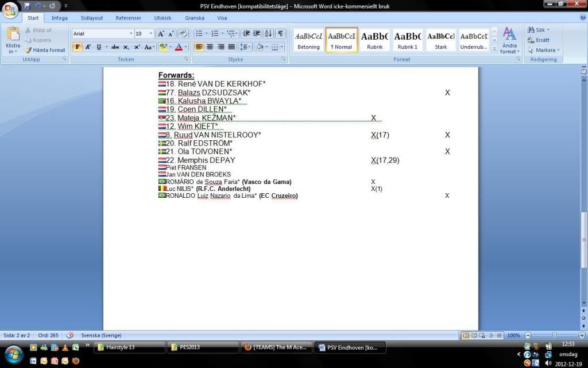The image size is (588, 368).
Task: Increase paragraph indent
Action: coord(257,34)
